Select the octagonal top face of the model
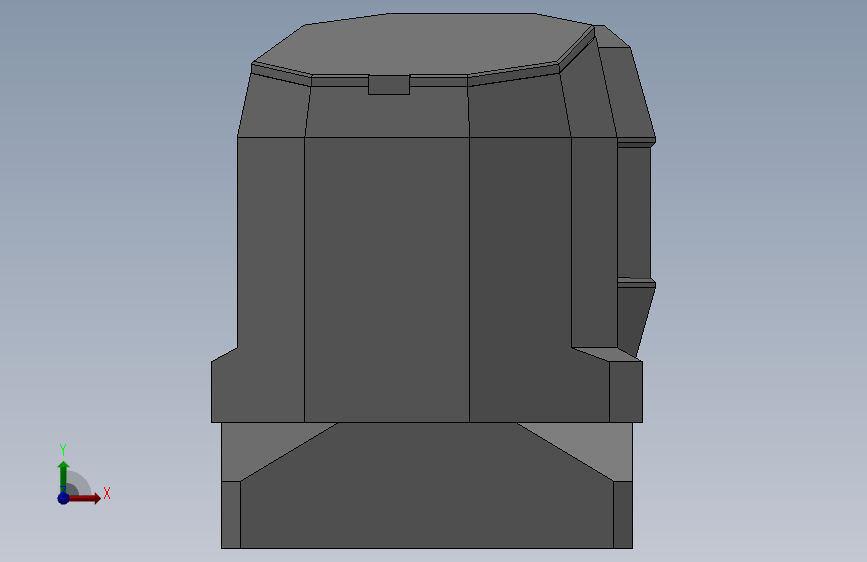 [423, 44]
